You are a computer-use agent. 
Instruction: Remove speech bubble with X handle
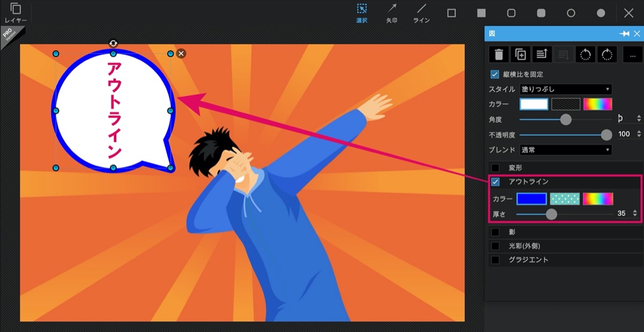click(181, 53)
